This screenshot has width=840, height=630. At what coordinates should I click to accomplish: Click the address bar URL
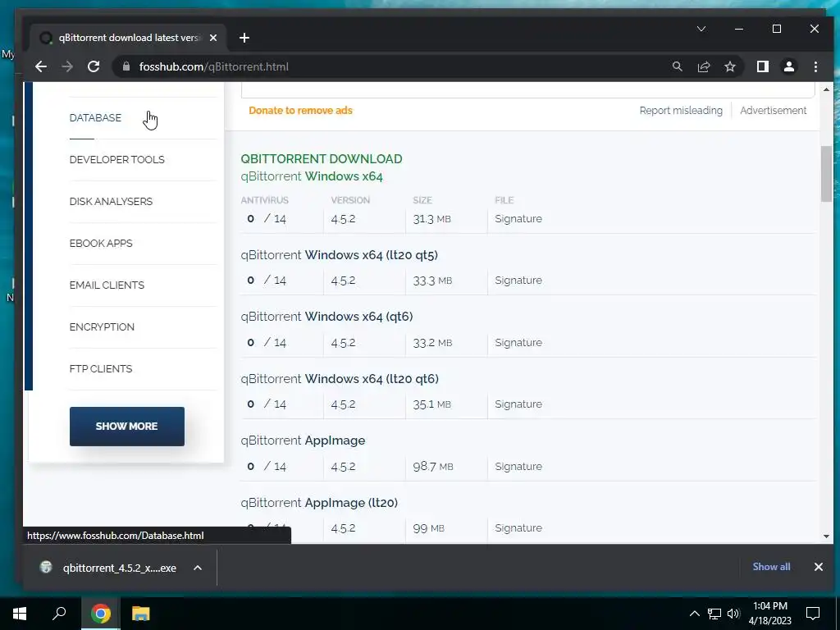(x=214, y=66)
